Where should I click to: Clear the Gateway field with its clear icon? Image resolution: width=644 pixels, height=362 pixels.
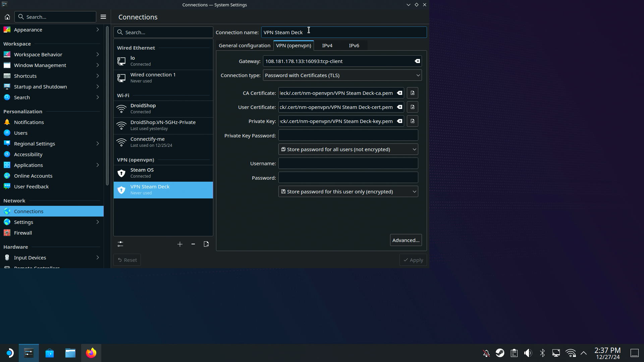tap(417, 61)
